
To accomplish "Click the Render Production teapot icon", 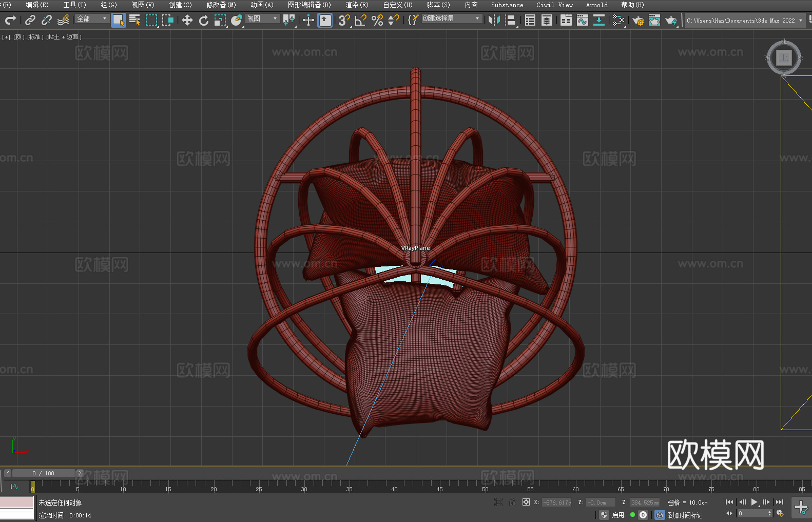I will click(671, 20).
